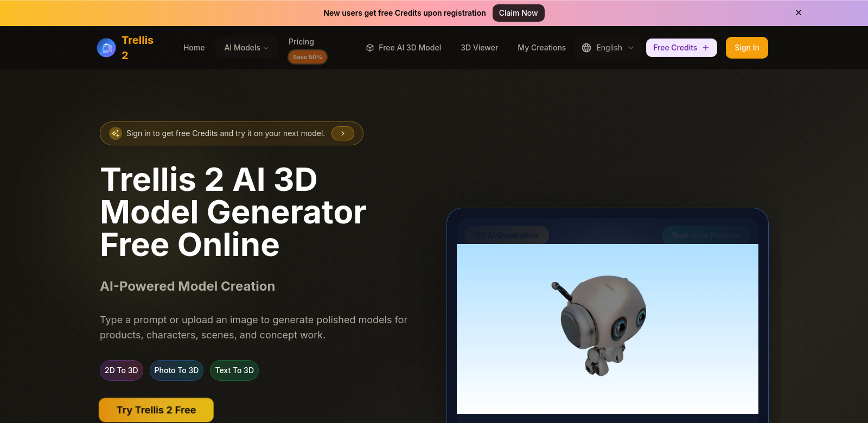868x423 pixels.
Task: Click the Save 50% badge
Action: [308, 57]
